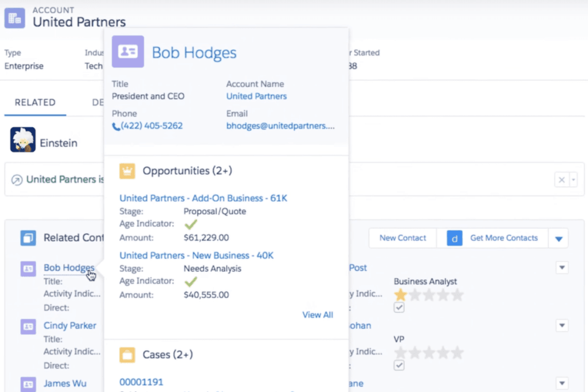Toggle the Direct checkbox under VP

click(399, 366)
